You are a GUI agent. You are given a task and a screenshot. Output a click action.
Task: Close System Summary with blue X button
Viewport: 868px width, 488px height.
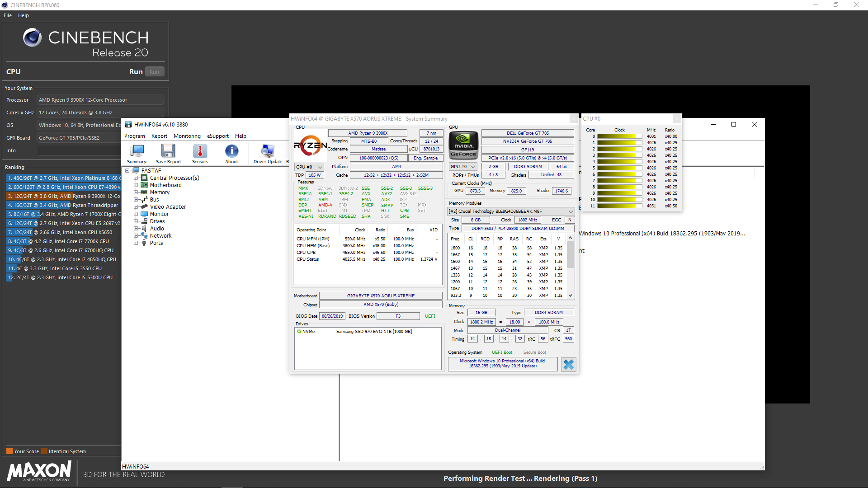click(568, 364)
